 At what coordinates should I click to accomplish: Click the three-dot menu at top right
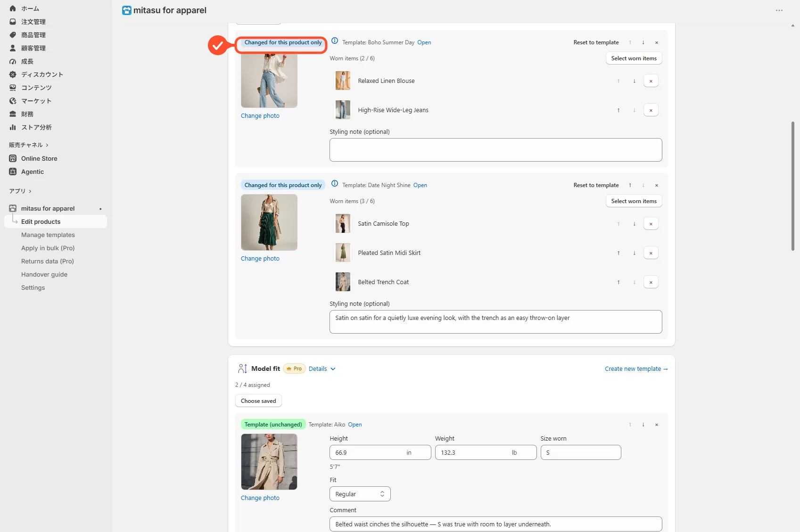point(779,10)
